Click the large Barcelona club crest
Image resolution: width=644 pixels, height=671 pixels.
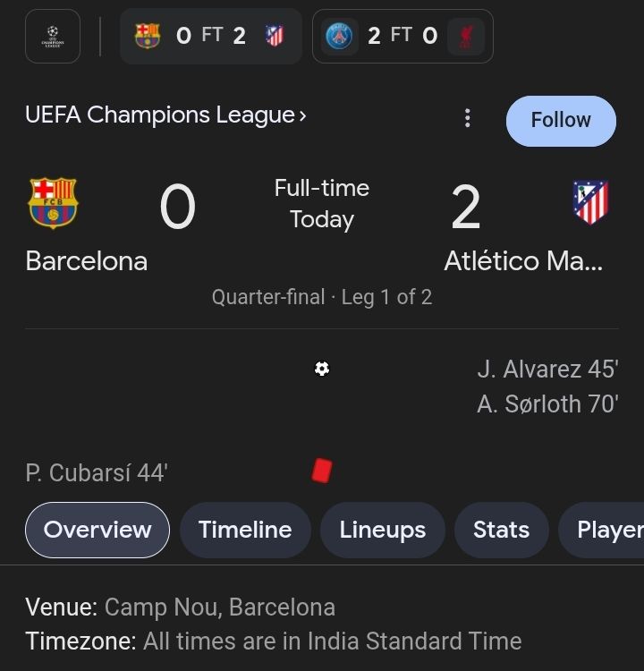pyautogui.click(x=54, y=203)
